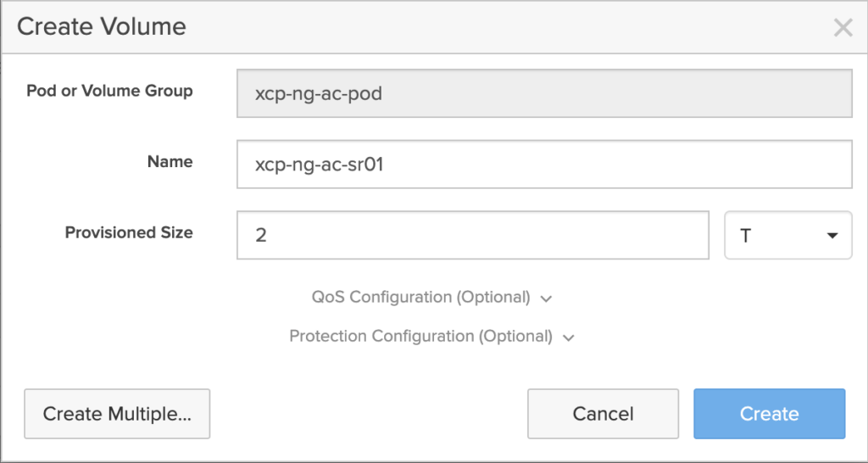Image resolution: width=868 pixels, height=463 pixels.
Task: Click into the Provisioned Size field
Action: [x=473, y=236]
